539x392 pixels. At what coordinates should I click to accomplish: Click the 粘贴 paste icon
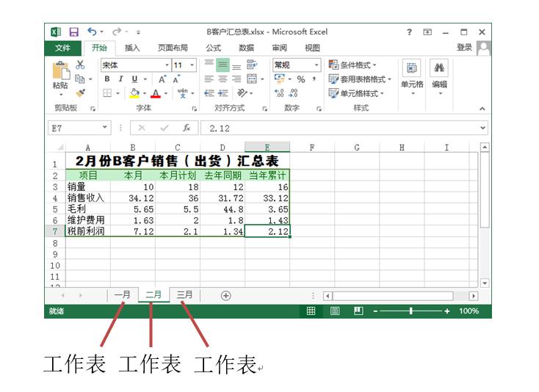[x=61, y=71]
